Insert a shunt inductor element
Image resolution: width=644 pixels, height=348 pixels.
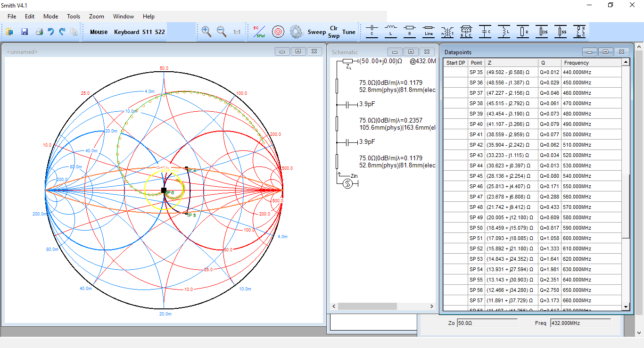[504, 32]
